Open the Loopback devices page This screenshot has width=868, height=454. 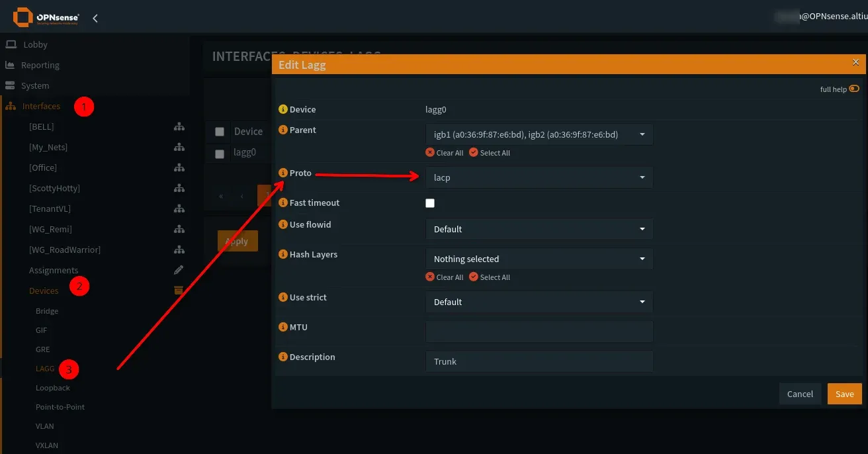[x=53, y=388]
